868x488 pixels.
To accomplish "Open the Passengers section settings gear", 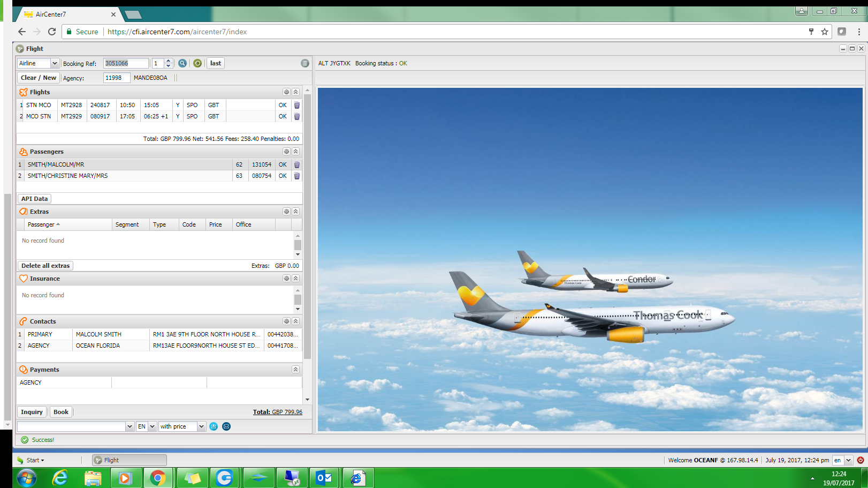I will coord(286,152).
